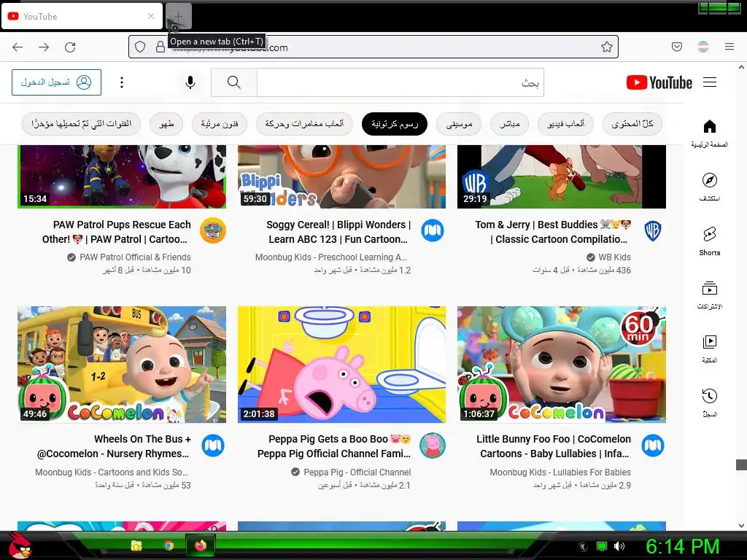Open Subscriptions in sidebar
This screenshot has height=560, width=747.
(x=709, y=295)
